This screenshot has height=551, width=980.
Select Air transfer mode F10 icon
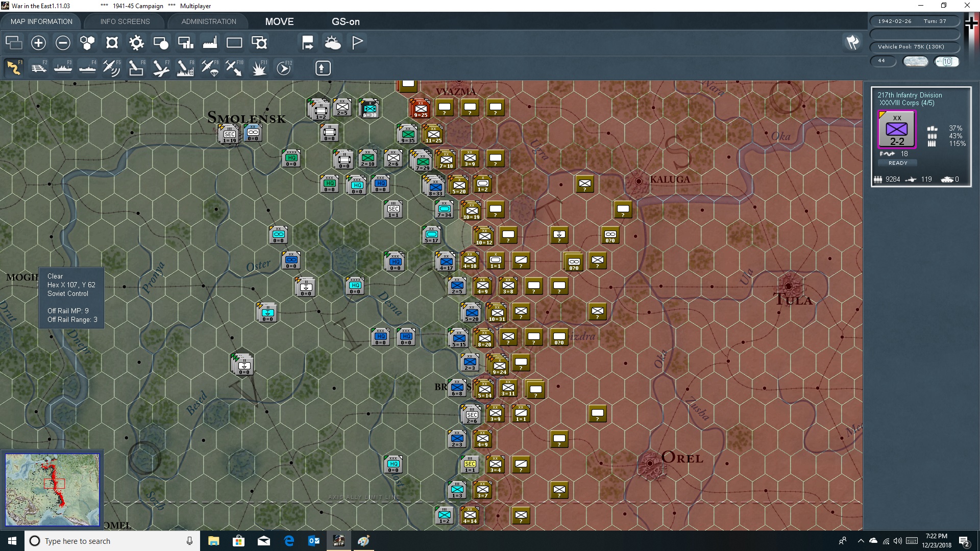click(x=234, y=68)
